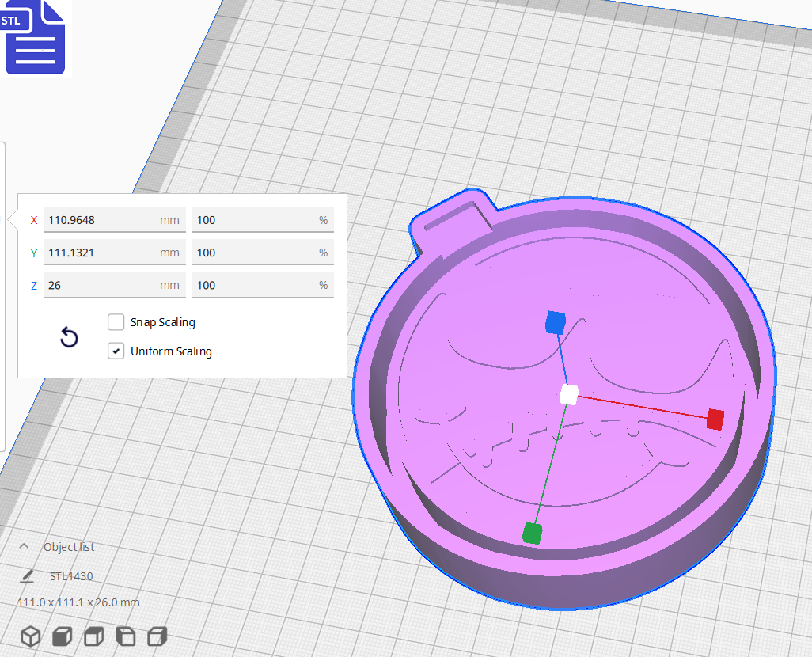This screenshot has height=657, width=812.
Task: Click the X scale millimeter input field
Action: tap(111, 219)
